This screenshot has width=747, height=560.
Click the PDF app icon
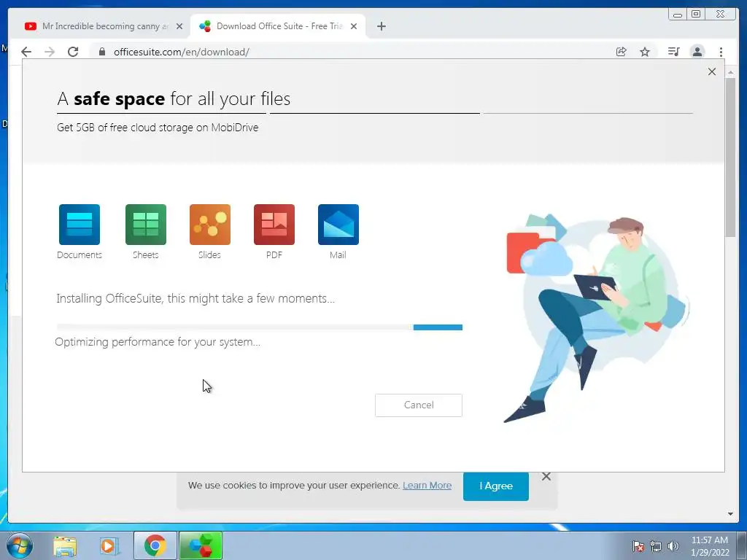tap(274, 225)
